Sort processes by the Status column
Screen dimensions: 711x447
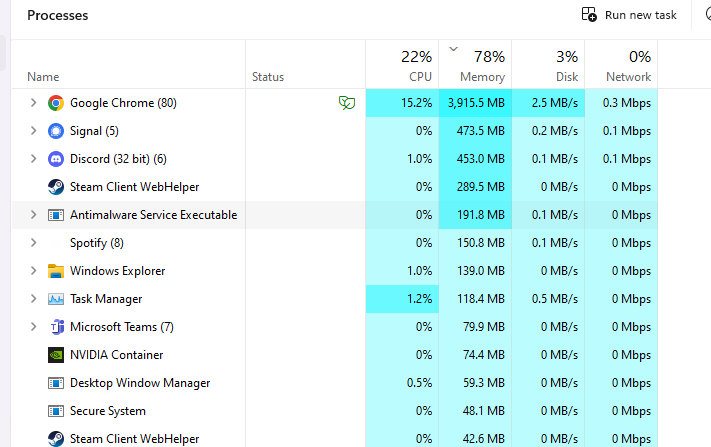pos(306,64)
